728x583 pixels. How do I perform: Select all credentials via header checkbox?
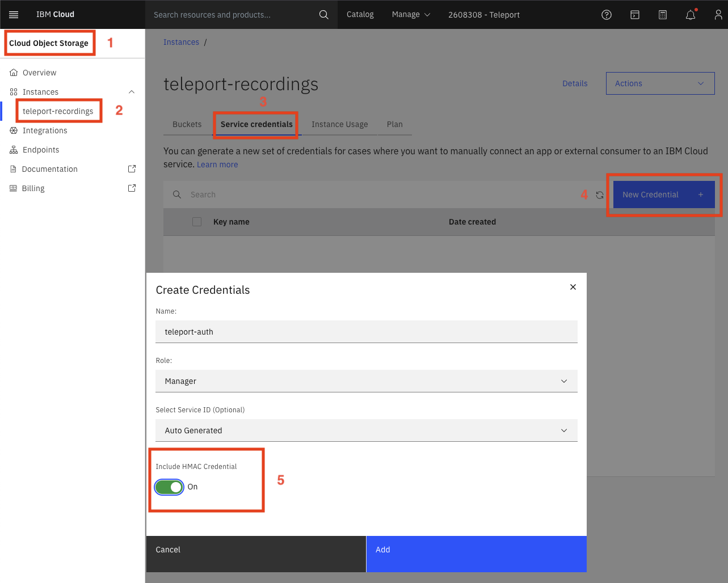click(x=196, y=222)
